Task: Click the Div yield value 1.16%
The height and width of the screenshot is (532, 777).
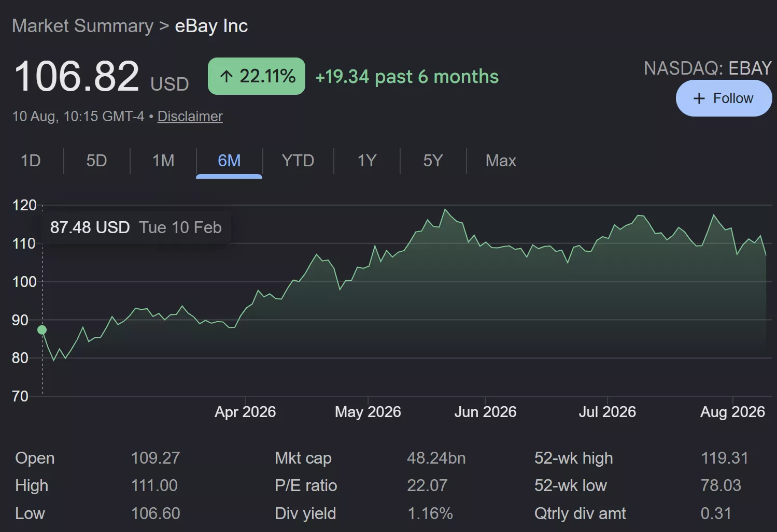Action: click(430, 513)
